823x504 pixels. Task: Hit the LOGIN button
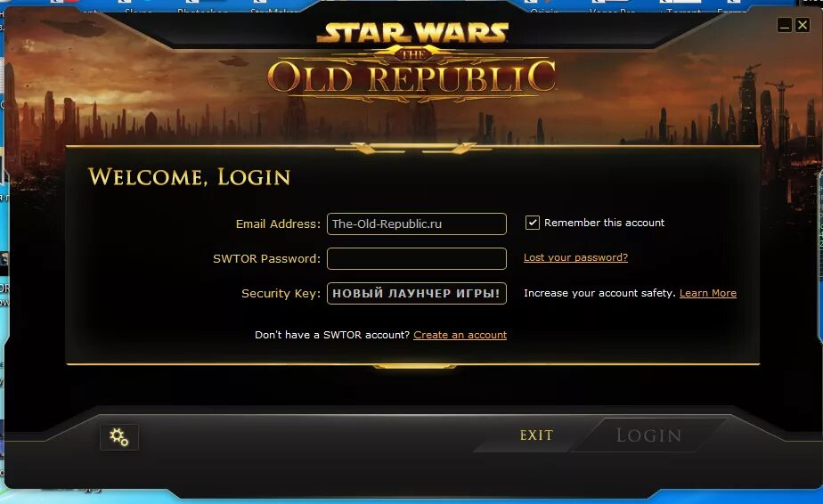648,435
